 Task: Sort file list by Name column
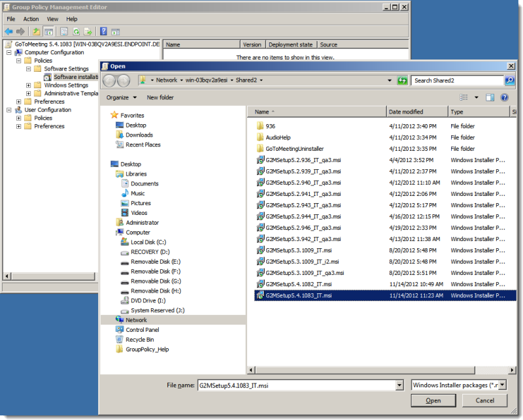point(317,112)
